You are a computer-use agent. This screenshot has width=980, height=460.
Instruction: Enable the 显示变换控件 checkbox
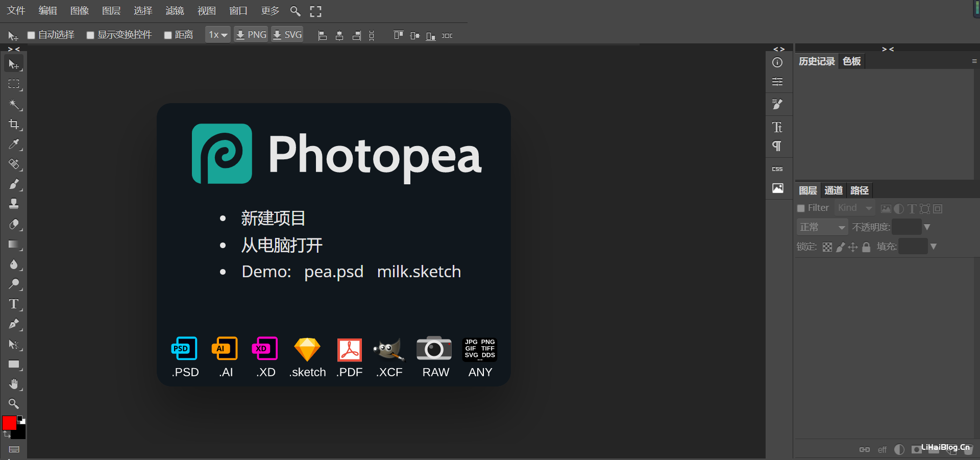pos(90,35)
